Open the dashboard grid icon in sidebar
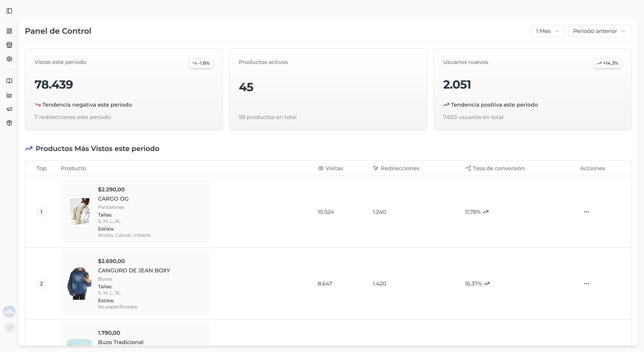Viewport: 644px width, 352px height. coord(9,31)
